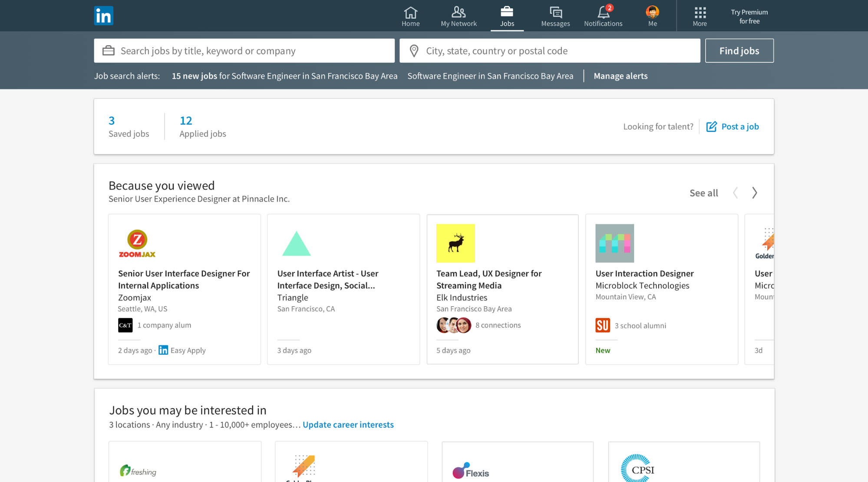Image resolution: width=868 pixels, height=482 pixels.
Task: Open Update career interests link
Action: tap(348, 424)
